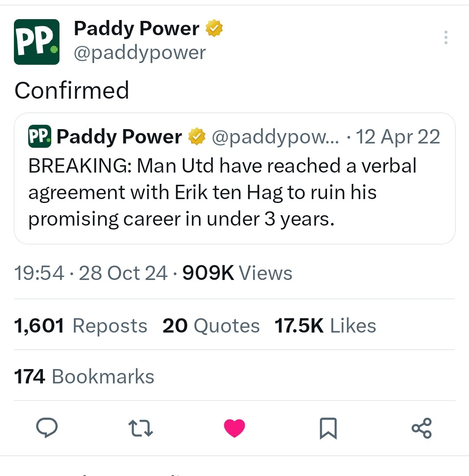Unlike the tweet via pink heart
Screen dimensions: 469x476
[x=234, y=428]
